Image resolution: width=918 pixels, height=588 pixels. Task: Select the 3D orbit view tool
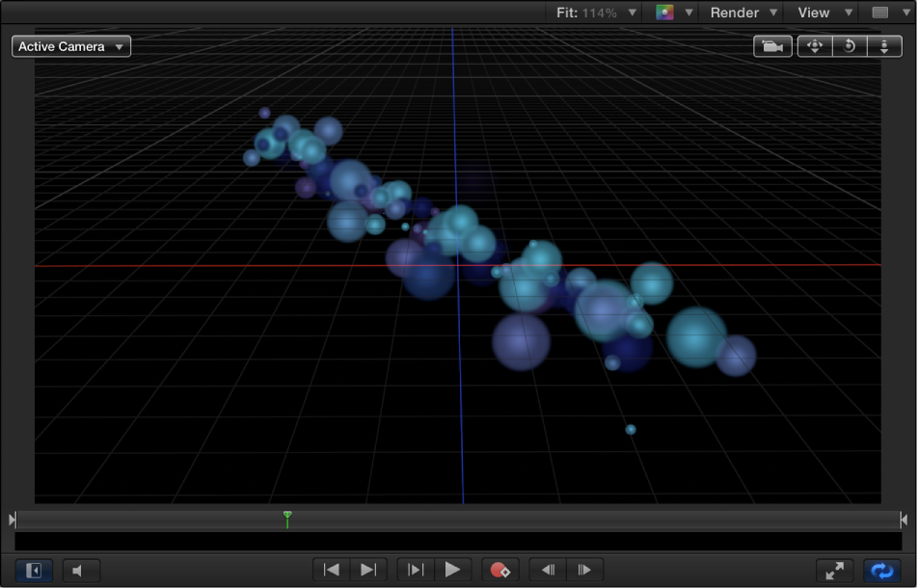[850, 45]
